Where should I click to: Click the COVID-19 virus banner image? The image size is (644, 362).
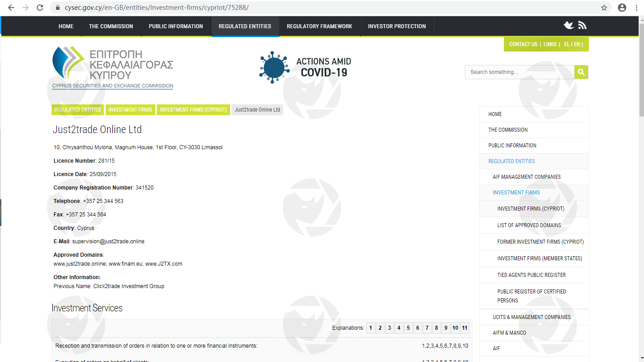[x=305, y=67]
